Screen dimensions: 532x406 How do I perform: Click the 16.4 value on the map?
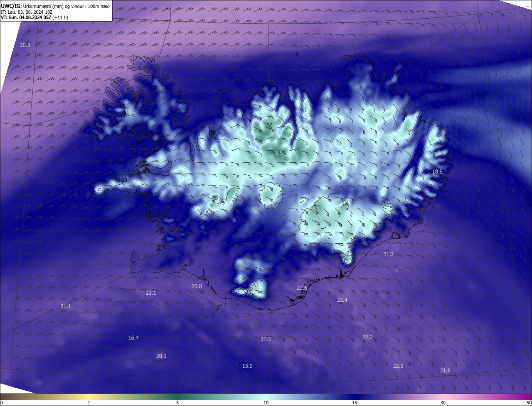pyautogui.click(x=133, y=338)
